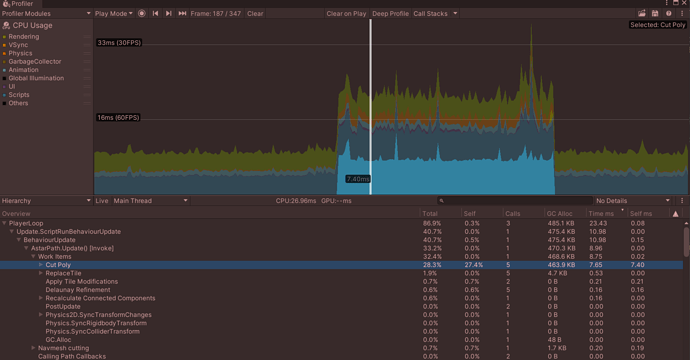Load profiler data from file icon

pyautogui.click(x=642, y=14)
